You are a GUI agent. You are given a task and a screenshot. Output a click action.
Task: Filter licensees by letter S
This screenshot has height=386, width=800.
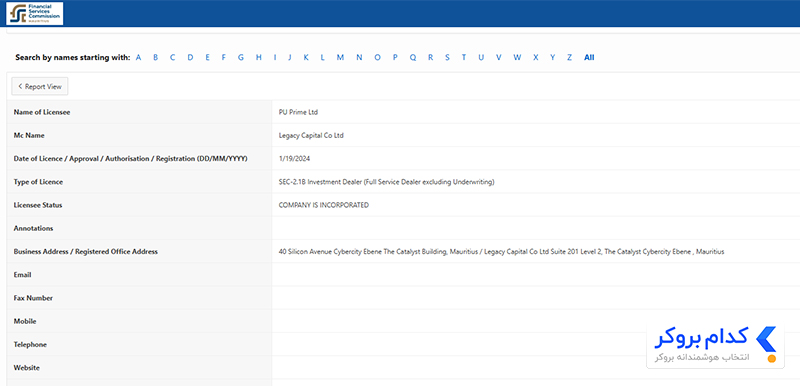(447, 58)
